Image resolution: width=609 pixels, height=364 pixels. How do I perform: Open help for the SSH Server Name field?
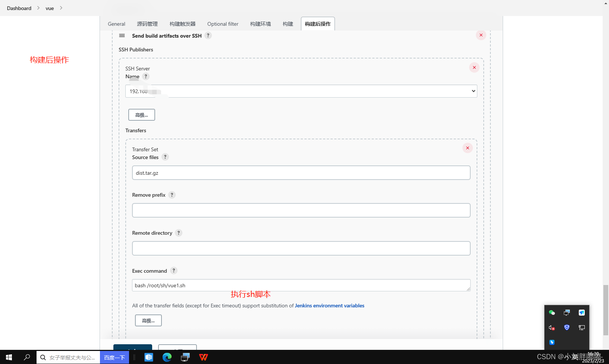(x=146, y=76)
